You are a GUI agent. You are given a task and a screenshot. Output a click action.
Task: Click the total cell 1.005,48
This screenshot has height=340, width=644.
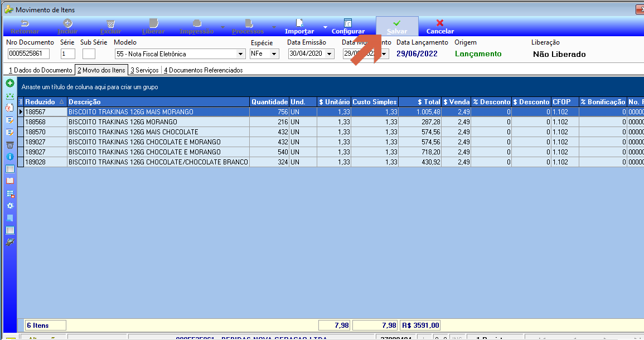pyautogui.click(x=420, y=111)
